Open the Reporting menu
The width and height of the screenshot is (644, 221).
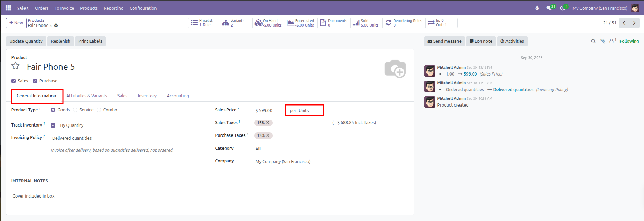113,8
